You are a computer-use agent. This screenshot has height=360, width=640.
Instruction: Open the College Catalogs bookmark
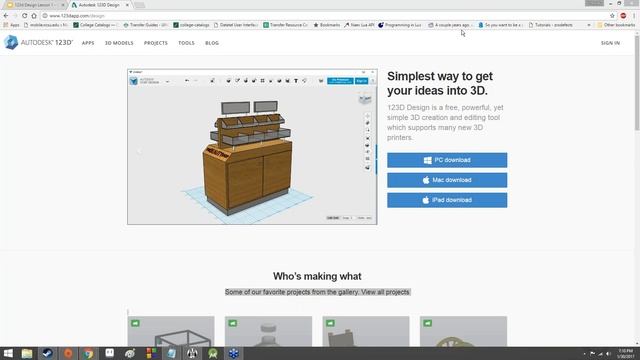(96, 25)
